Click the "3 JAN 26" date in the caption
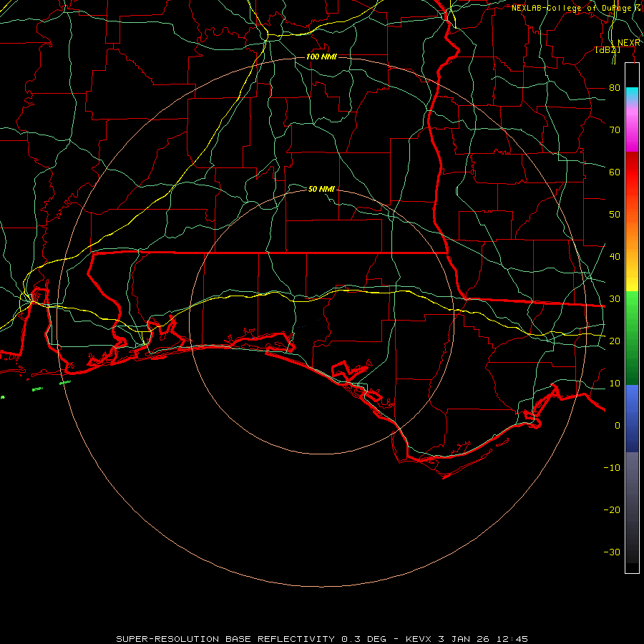The height and width of the screenshot is (644, 644). pyautogui.click(x=464, y=639)
